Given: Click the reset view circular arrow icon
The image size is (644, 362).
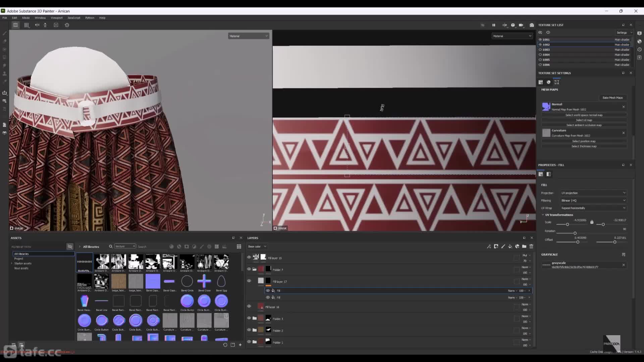Looking at the screenshot, I should 67,25.
